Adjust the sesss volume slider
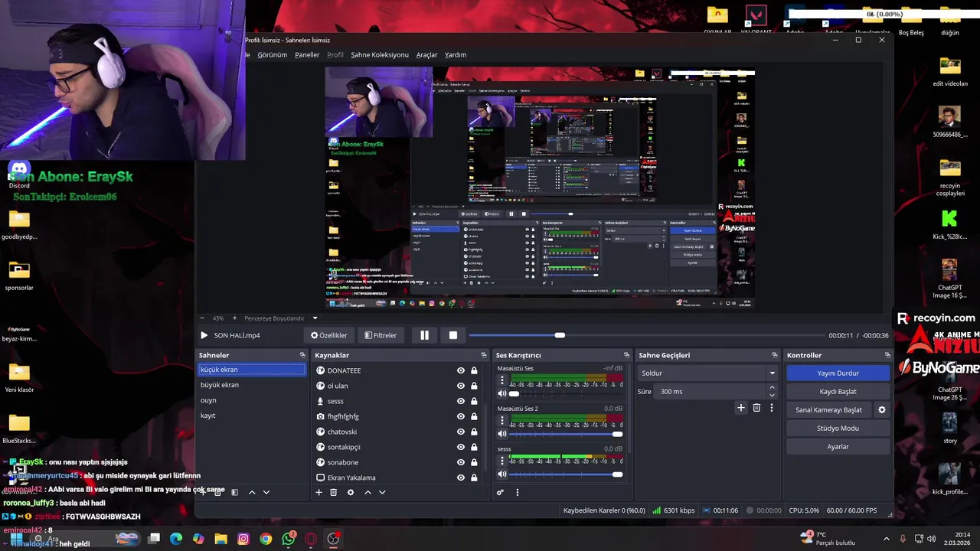This screenshot has height=551, width=980. click(565, 474)
